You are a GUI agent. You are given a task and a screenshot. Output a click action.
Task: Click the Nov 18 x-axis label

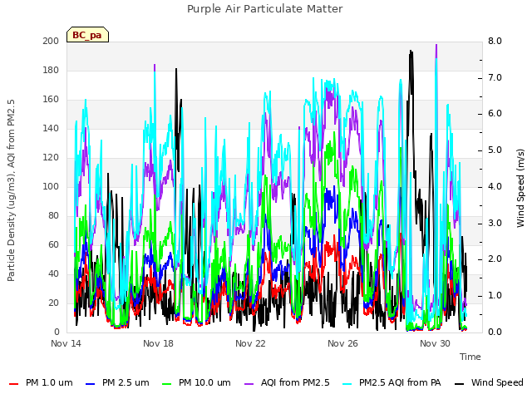click(x=158, y=343)
